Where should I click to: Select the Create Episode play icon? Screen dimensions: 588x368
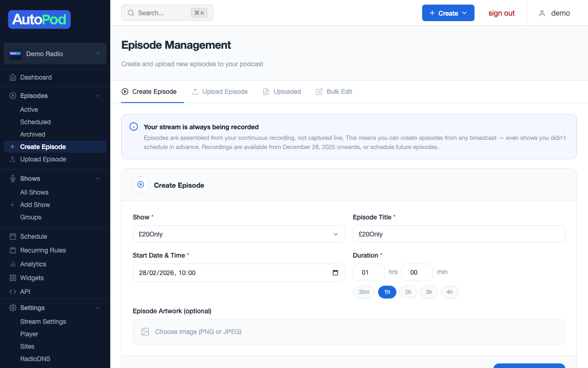pyautogui.click(x=141, y=184)
